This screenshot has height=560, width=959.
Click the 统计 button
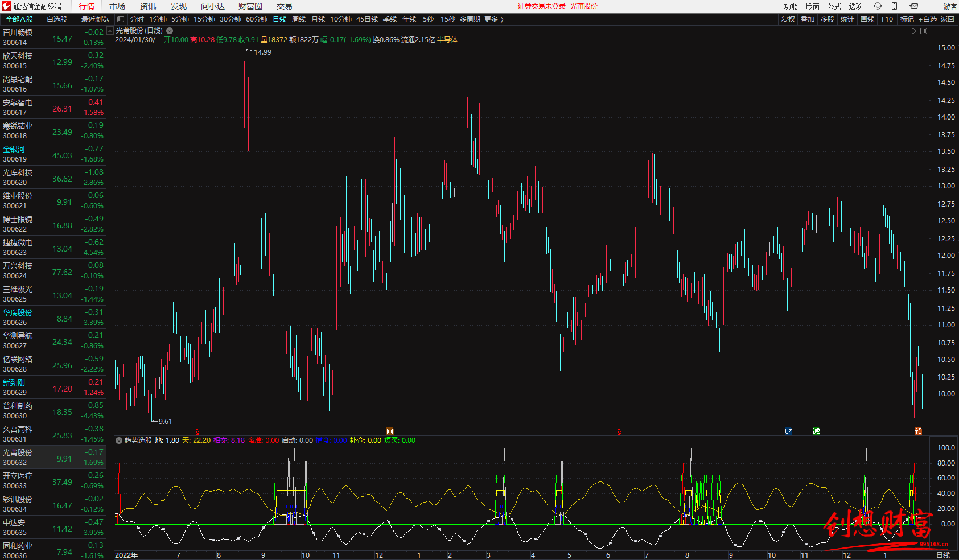click(x=847, y=19)
